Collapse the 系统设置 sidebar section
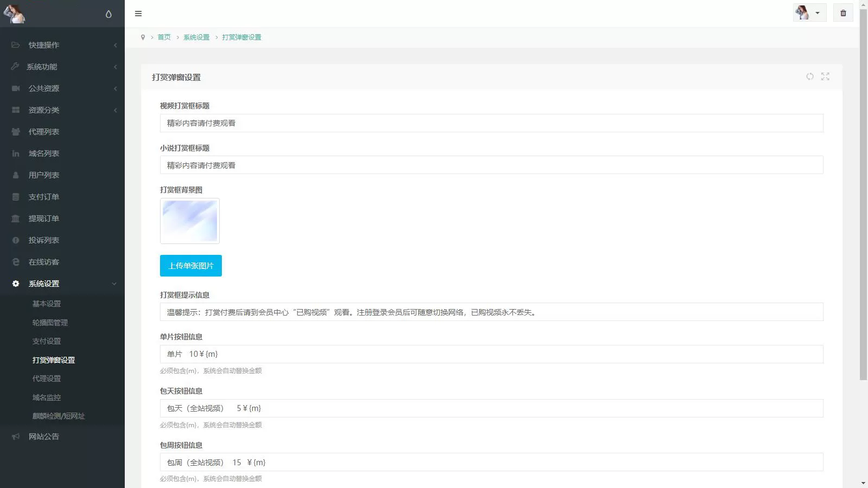The image size is (868, 488). coord(43,284)
